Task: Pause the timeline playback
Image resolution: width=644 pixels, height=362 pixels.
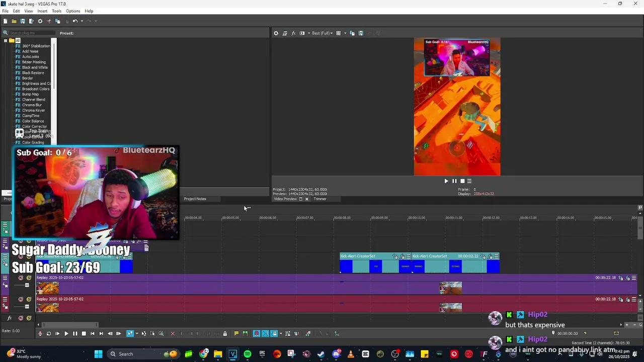Action: pos(75,333)
